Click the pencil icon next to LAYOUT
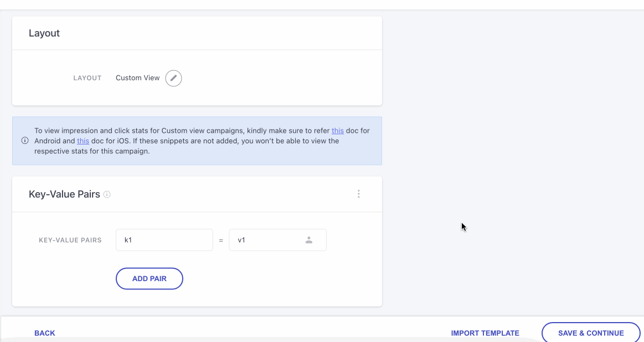Image resolution: width=644 pixels, height=342 pixels. tap(173, 78)
